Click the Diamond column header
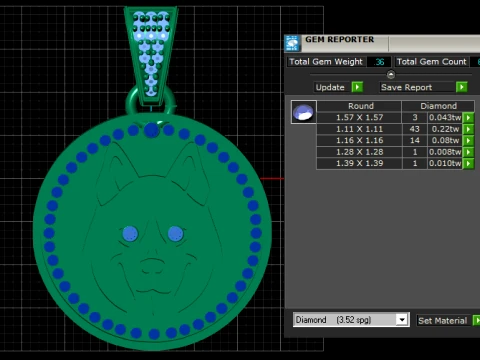 (438, 106)
